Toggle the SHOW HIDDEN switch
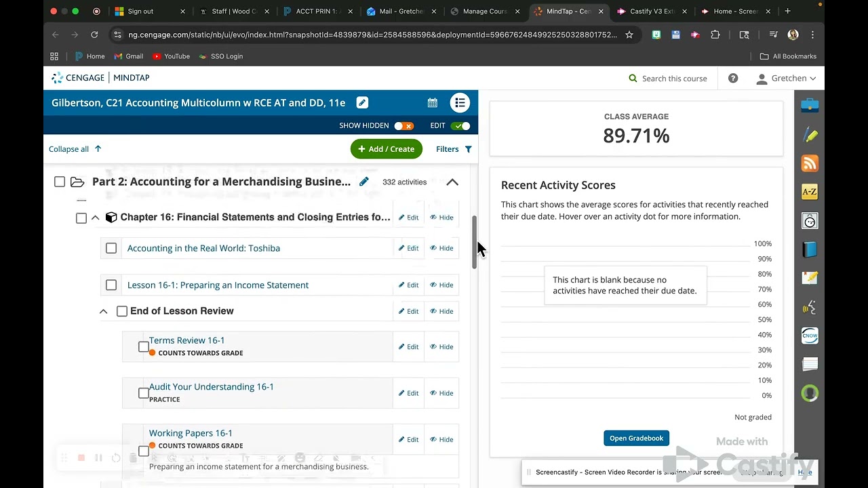 [x=403, y=126]
